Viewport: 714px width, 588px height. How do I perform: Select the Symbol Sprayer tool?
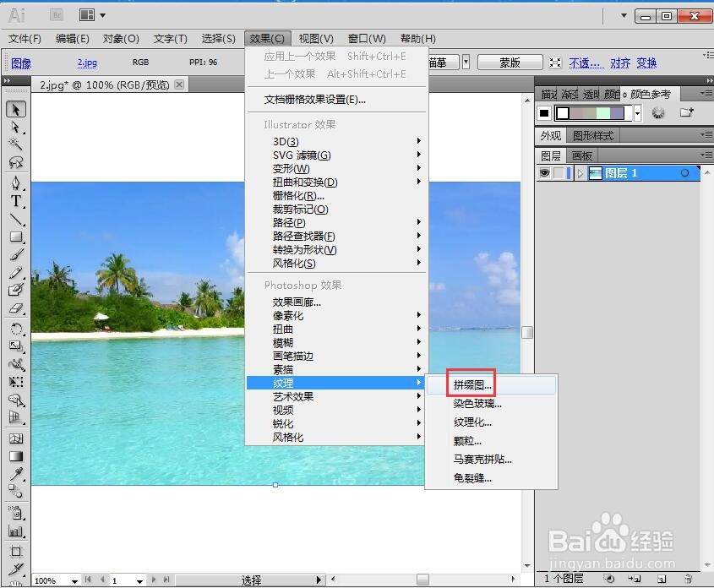(x=16, y=513)
